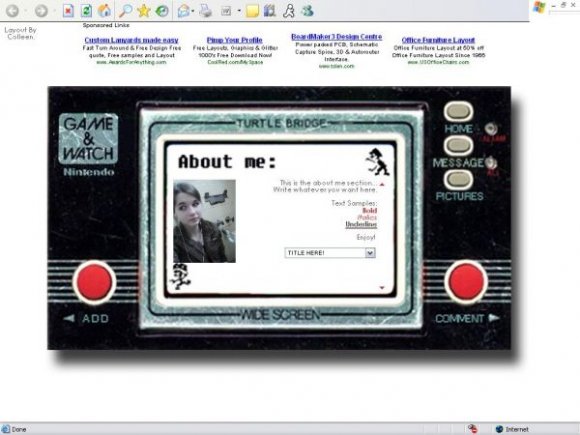Open History with the green clock icon
This screenshot has width=580, height=435.
click(x=162, y=11)
